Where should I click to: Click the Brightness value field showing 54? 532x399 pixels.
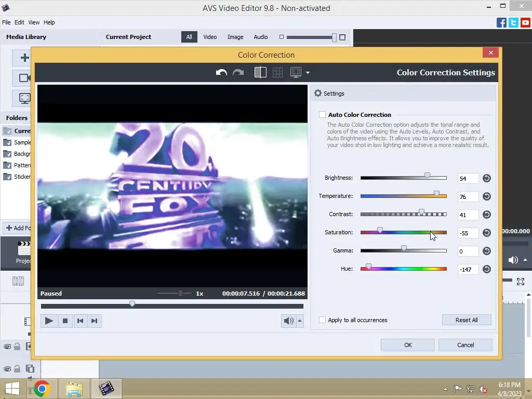click(x=468, y=179)
